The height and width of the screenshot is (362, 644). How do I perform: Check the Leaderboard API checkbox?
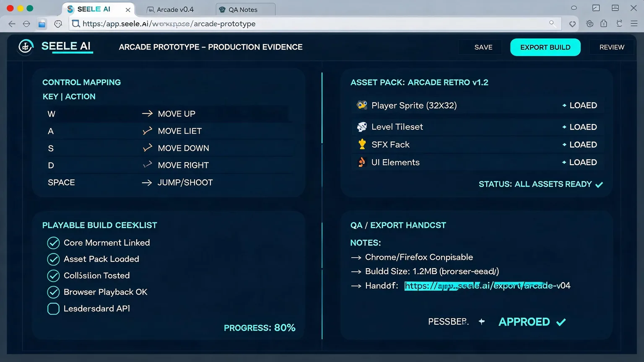[x=53, y=309]
